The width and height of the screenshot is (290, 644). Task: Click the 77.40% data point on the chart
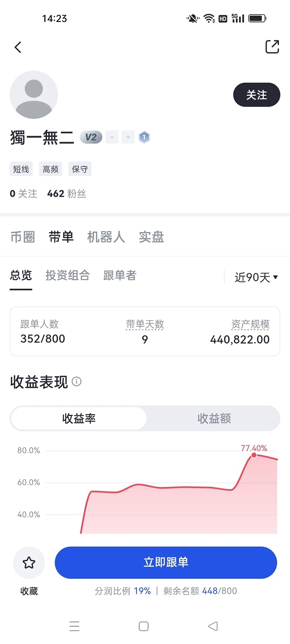[x=254, y=455]
